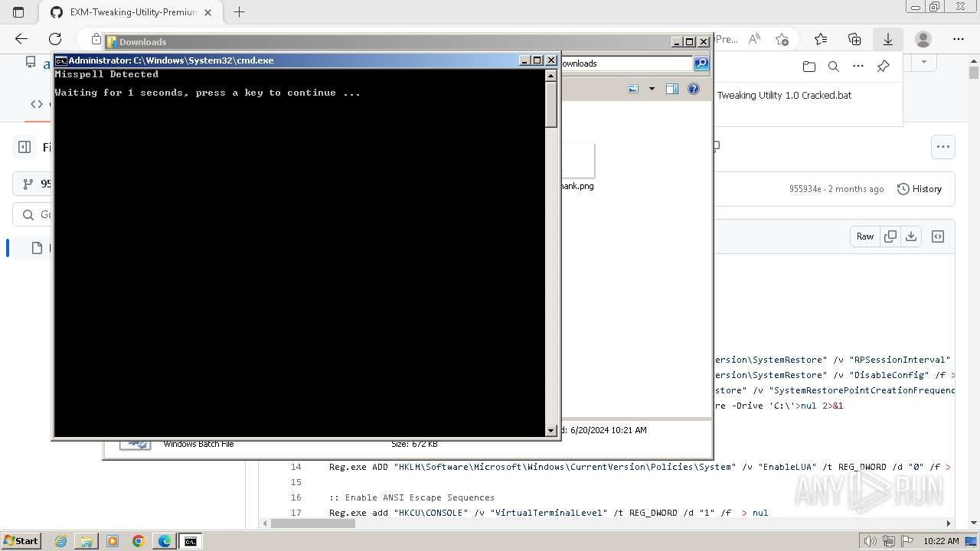Open Edge tab actions menu
The width and height of the screenshot is (980, 551).
18,12
